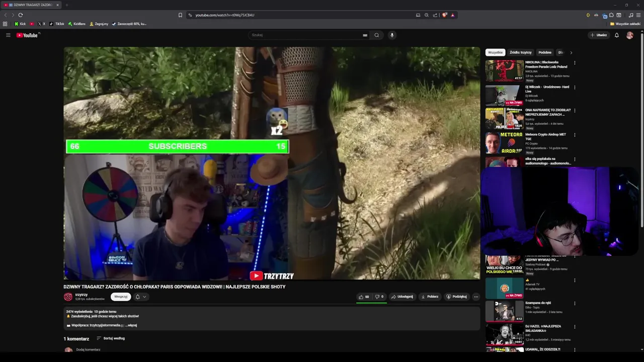Open the KickBans bookmark
The height and width of the screenshot is (362, 644).
(77, 24)
